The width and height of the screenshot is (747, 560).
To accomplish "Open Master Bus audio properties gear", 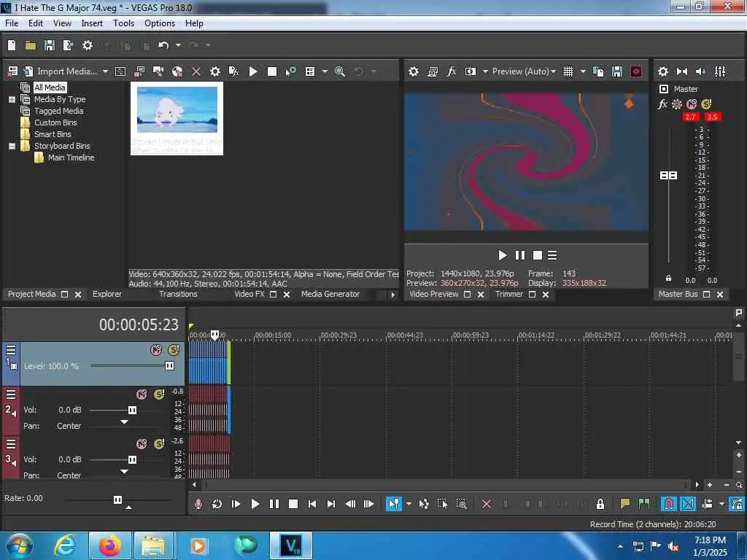I will (x=662, y=71).
